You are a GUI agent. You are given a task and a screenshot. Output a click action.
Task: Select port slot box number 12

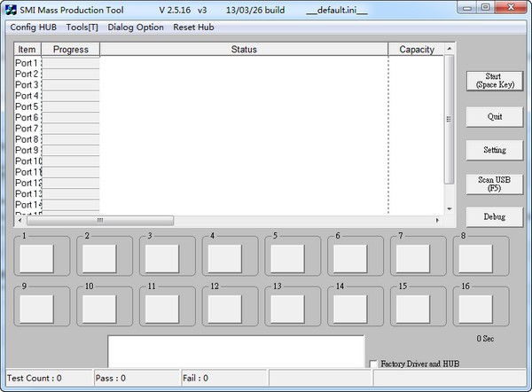(x=224, y=308)
